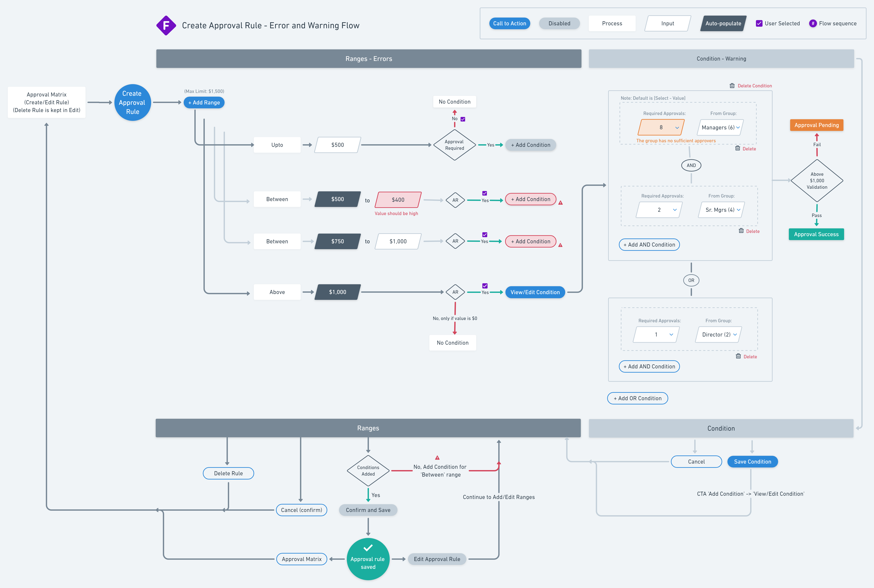Click the trash icon under Director group
This screenshot has height=588, width=874.
click(738, 356)
